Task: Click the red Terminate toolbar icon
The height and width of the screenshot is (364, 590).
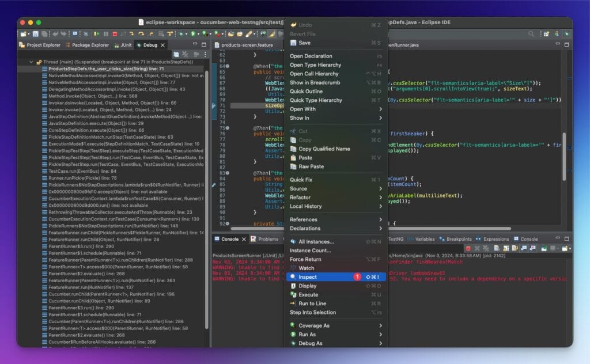Action: [x=115, y=34]
